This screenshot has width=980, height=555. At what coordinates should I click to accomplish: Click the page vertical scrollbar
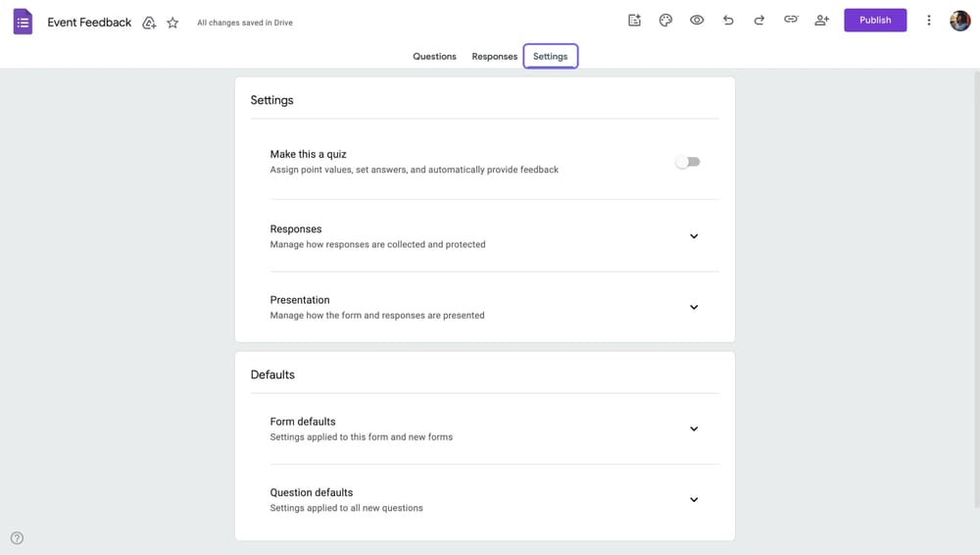coord(976,288)
